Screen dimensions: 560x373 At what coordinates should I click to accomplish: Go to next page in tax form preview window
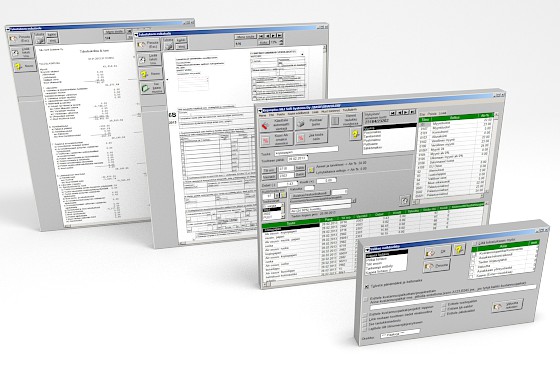tap(274, 35)
